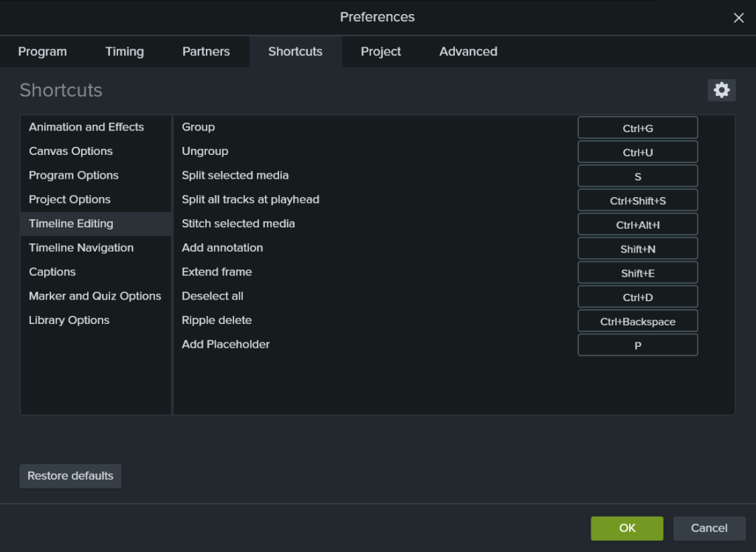Select Marker and Quiz Options category
756x552 pixels.
[94, 296]
